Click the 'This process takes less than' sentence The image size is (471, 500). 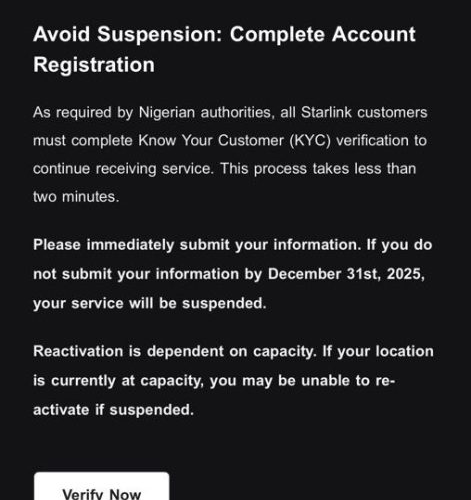tap(318, 169)
